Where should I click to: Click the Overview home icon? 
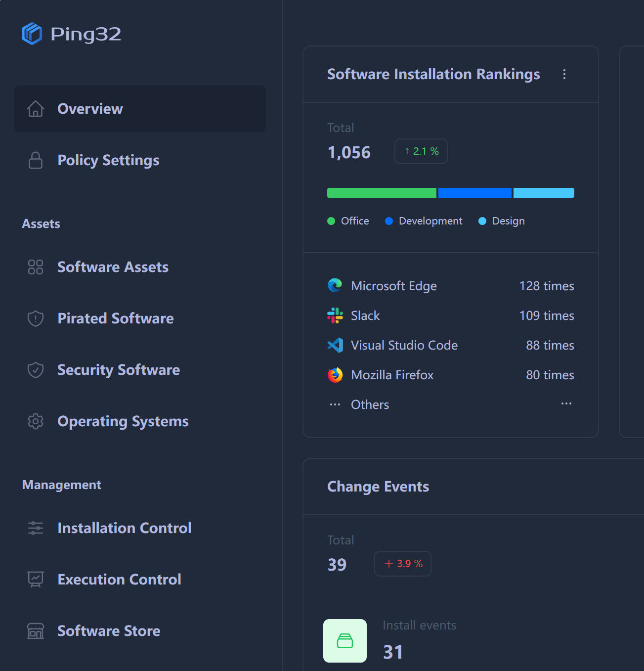36,109
